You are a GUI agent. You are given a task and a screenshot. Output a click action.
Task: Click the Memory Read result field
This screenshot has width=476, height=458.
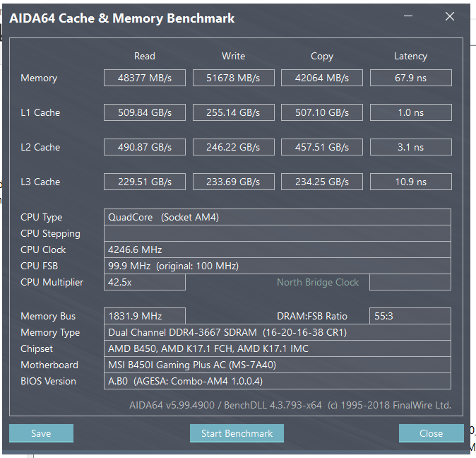145,78
